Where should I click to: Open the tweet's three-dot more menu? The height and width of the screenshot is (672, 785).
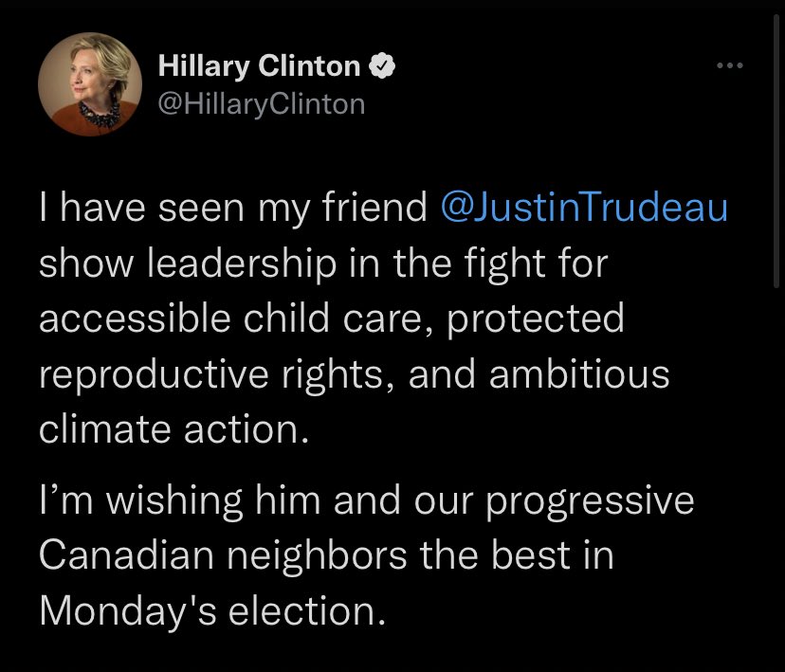coord(729,66)
